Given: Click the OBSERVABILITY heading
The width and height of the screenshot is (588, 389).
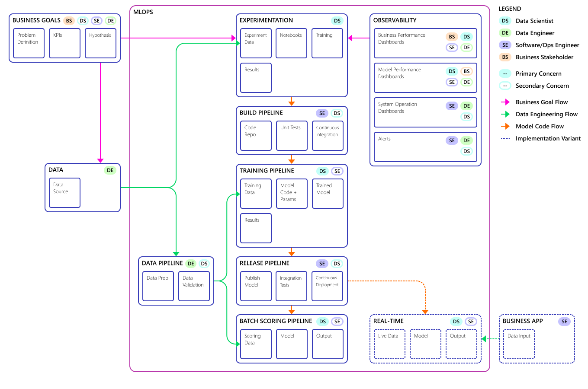Looking at the screenshot, I should click(395, 20).
